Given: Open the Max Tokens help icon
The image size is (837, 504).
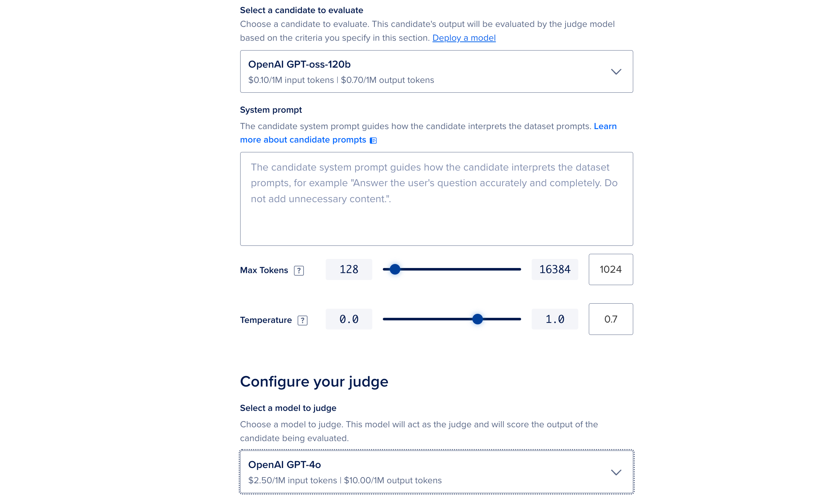Looking at the screenshot, I should tap(299, 270).
